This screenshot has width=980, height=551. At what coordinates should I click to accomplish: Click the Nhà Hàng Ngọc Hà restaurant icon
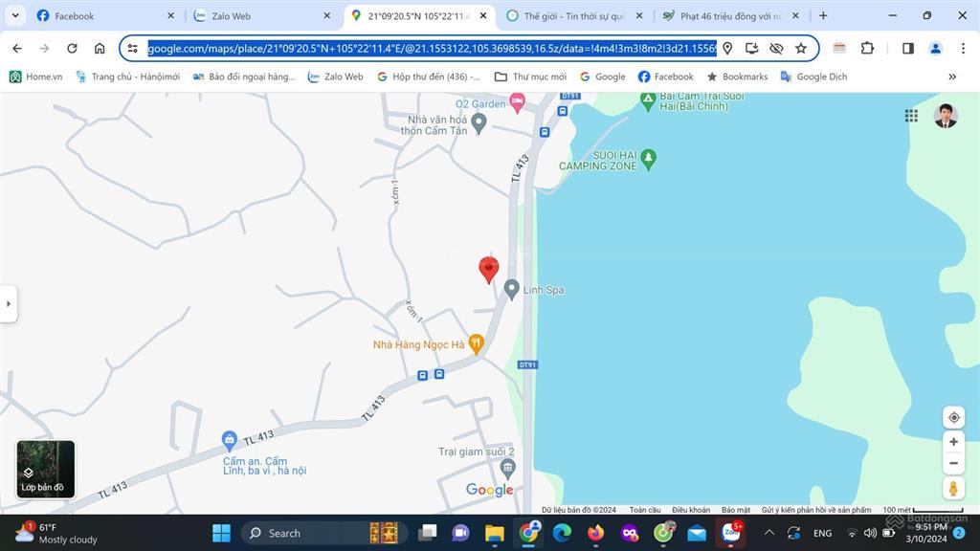coord(477,344)
